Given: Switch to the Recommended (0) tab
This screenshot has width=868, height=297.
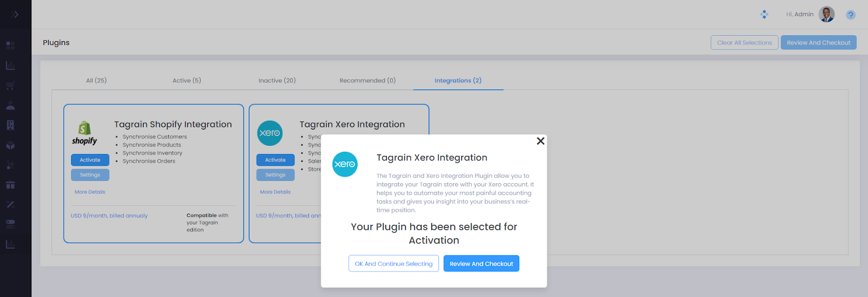Looking at the screenshot, I should coord(368,80).
